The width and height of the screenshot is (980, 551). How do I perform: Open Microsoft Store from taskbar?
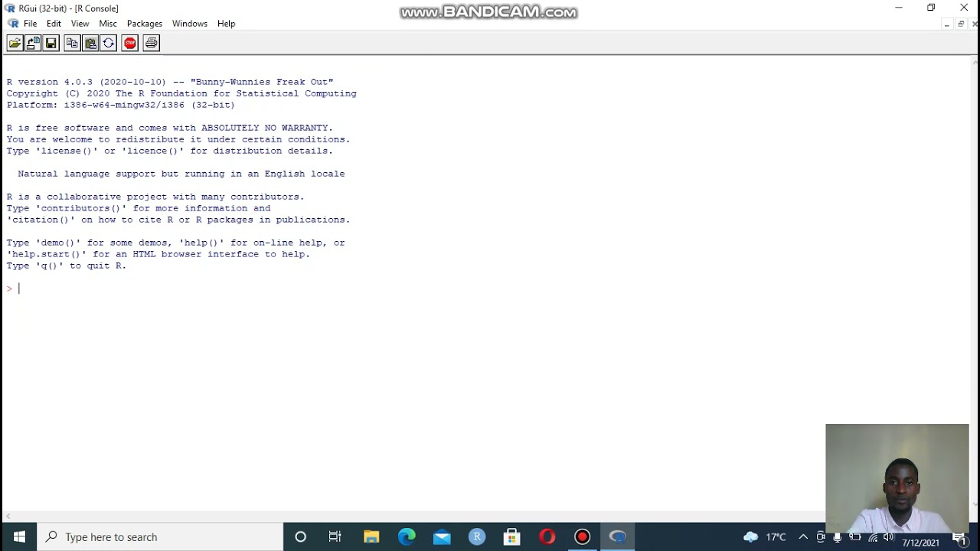tap(512, 536)
